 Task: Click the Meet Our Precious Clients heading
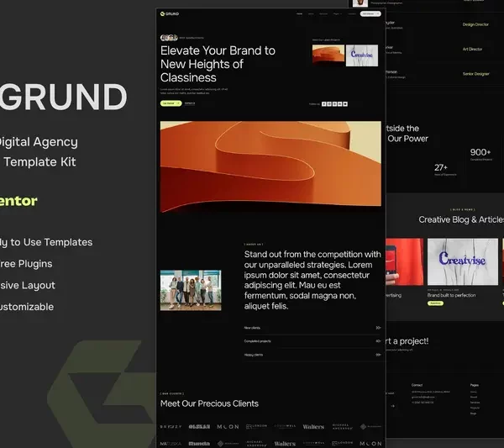pos(209,403)
